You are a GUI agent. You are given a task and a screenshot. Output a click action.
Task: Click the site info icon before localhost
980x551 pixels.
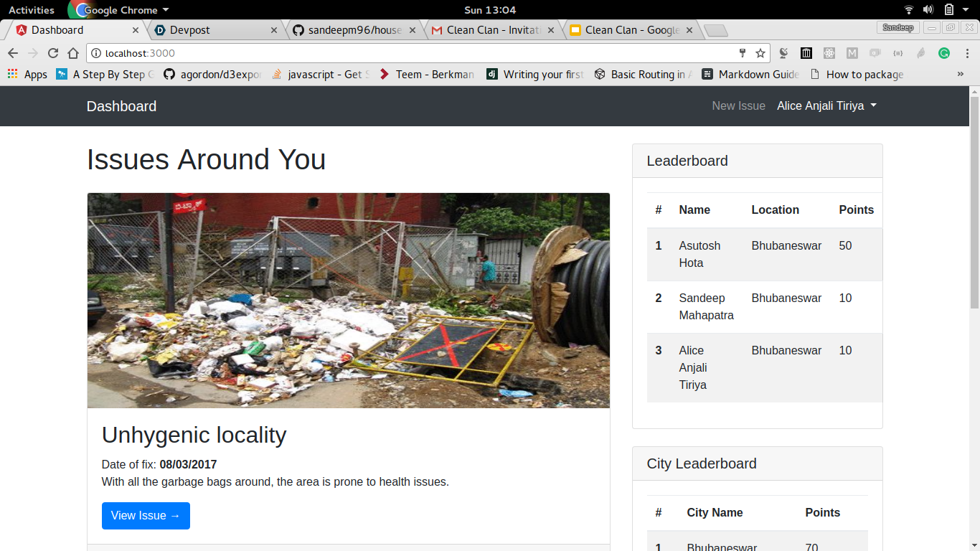click(x=96, y=53)
